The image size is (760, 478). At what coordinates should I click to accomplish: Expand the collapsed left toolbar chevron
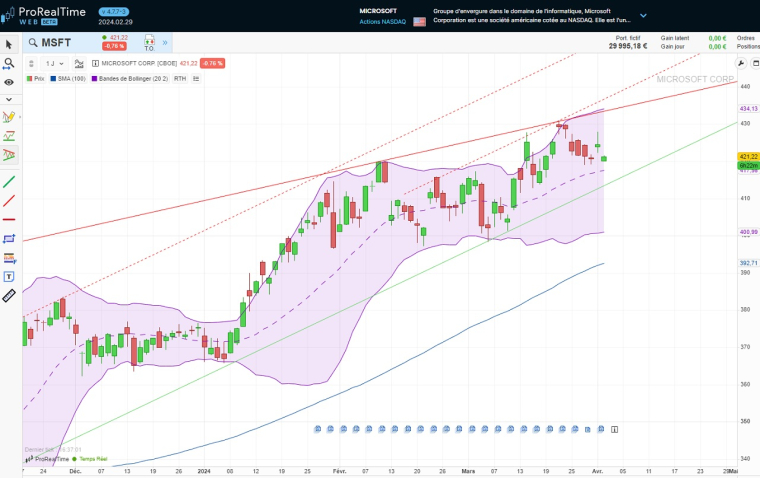click(9, 99)
